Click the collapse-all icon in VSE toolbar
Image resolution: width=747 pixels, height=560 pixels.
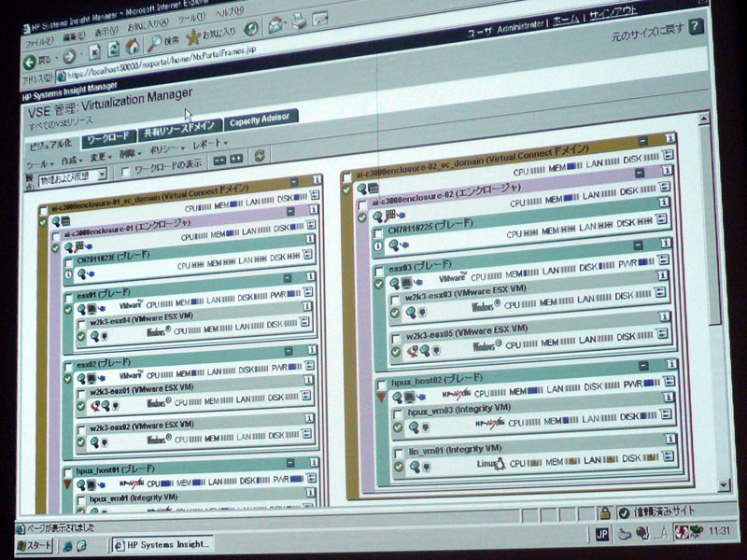click(219, 161)
